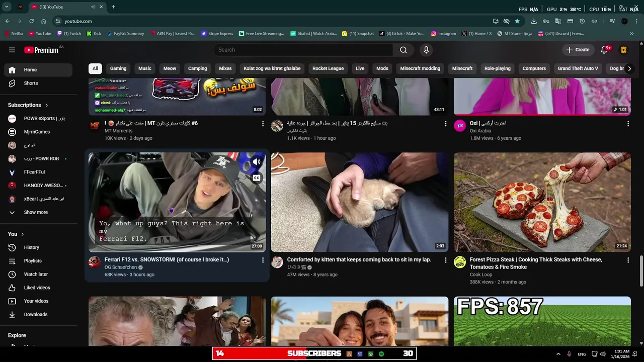Go to Cook Loop channel
The image size is (644, 362).
click(481, 275)
